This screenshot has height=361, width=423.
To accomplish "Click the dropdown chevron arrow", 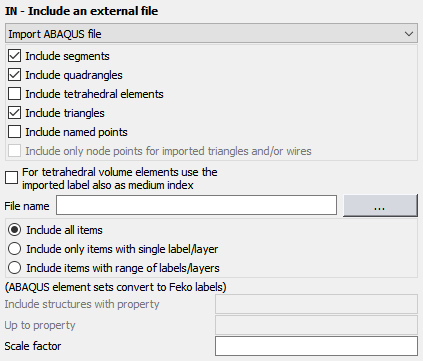I will pyautogui.click(x=409, y=34).
